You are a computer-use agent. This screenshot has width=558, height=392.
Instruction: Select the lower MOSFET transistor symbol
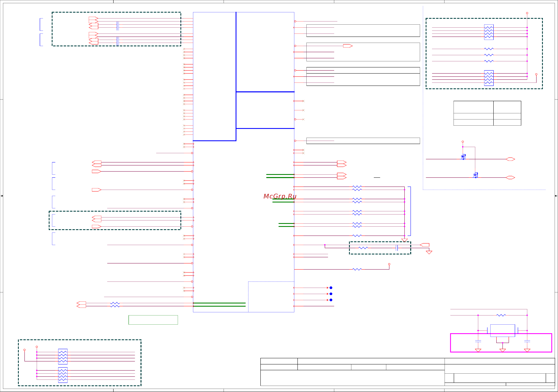tap(476, 175)
